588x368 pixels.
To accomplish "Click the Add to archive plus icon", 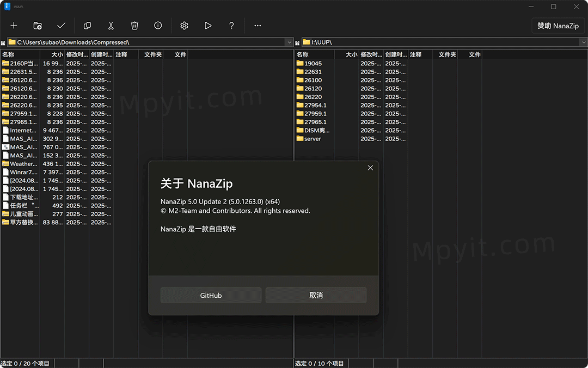I will click(14, 26).
